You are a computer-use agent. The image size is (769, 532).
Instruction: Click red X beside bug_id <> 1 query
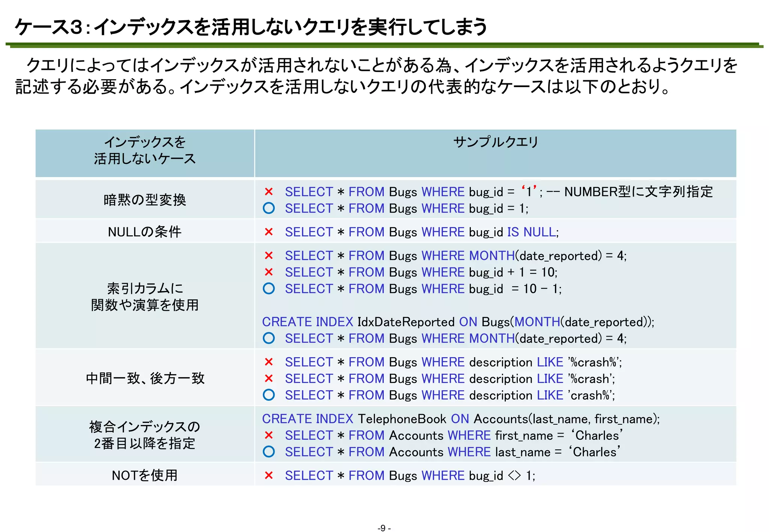pos(268,475)
